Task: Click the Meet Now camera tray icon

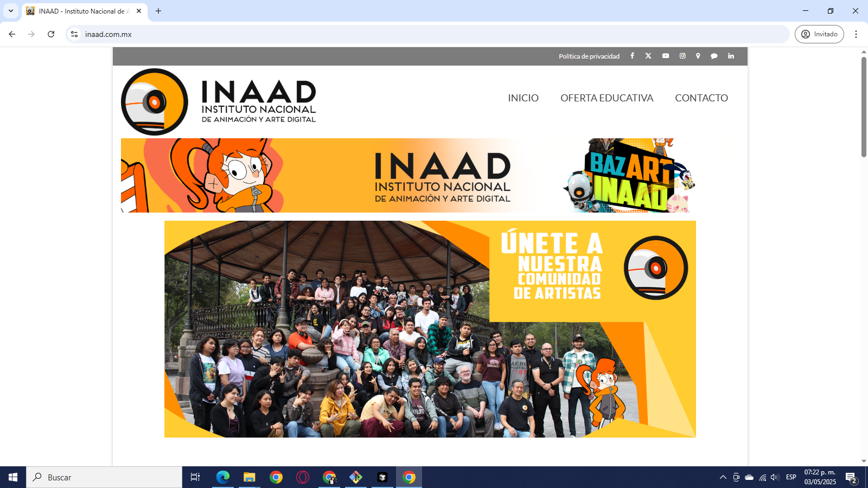Action: tap(736, 477)
